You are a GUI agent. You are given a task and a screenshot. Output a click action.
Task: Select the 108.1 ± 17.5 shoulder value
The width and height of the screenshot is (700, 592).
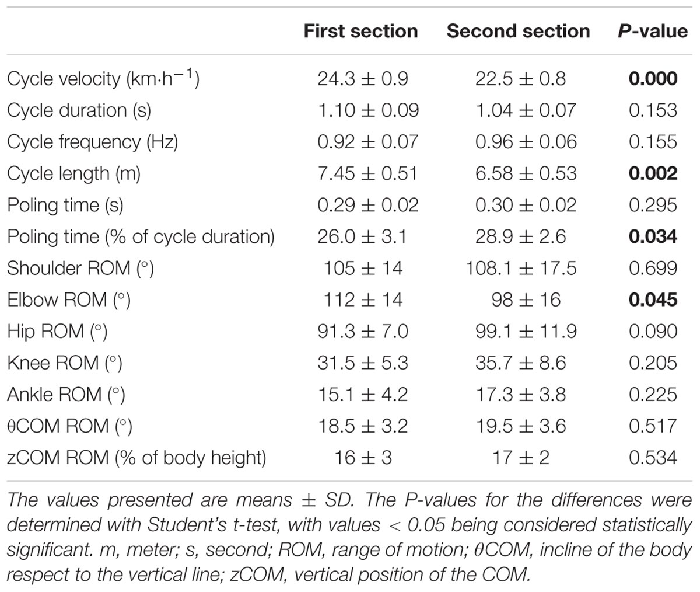(x=520, y=268)
